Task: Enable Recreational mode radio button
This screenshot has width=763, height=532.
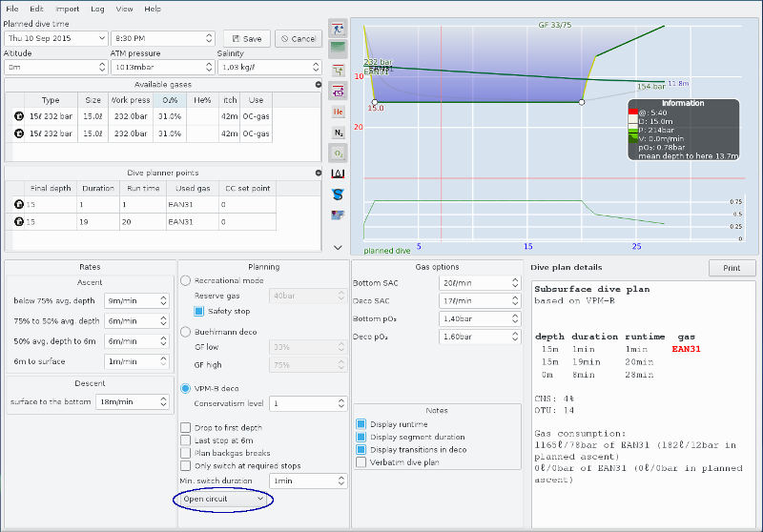Action: tap(185, 280)
